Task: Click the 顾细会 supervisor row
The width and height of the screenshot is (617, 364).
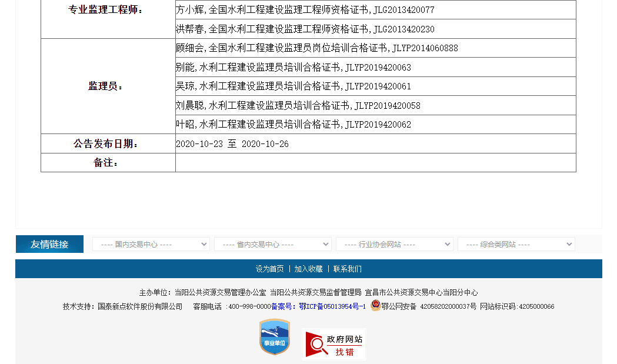Action: [x=316, y=48]
